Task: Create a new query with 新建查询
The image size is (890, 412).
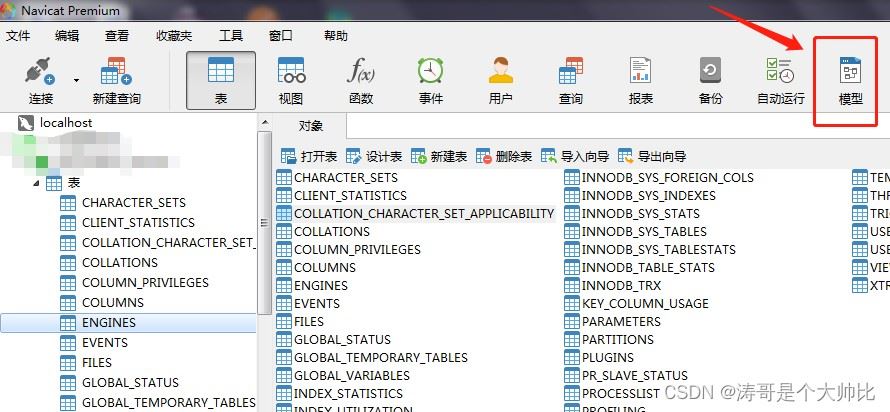Action: 116,81
